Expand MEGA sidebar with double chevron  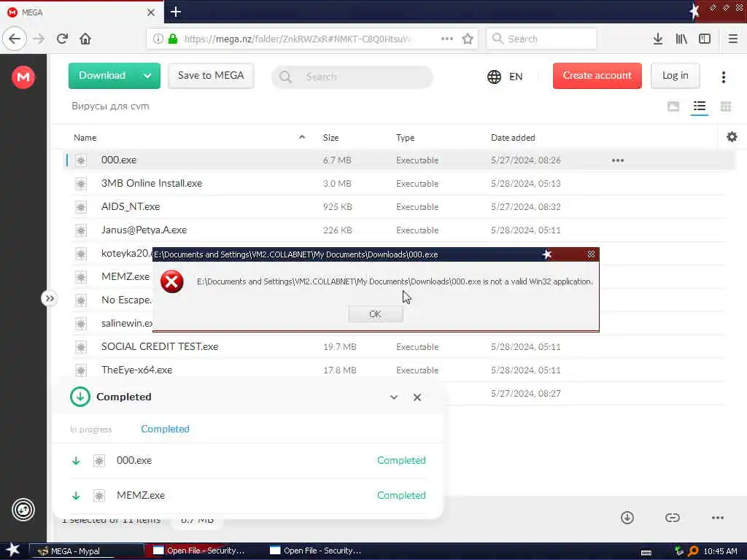49,298
